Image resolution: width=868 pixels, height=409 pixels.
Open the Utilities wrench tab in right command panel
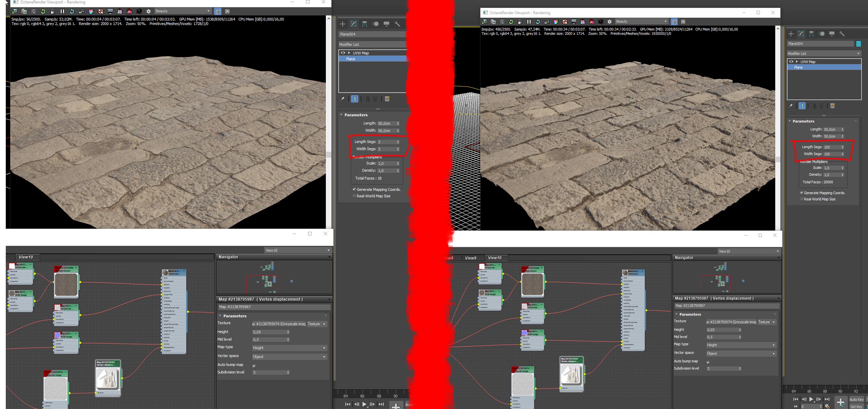pyautogui.click(x=842, y=34)
